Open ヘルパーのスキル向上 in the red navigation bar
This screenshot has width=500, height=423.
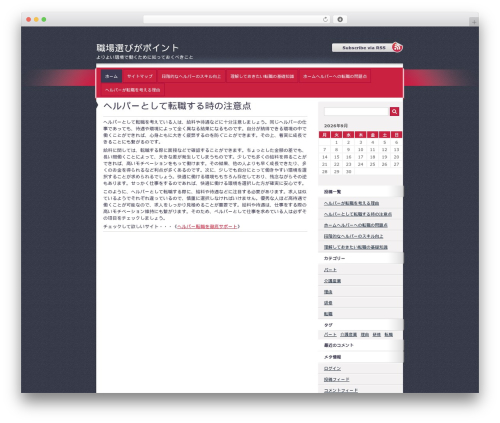point(191,76)
